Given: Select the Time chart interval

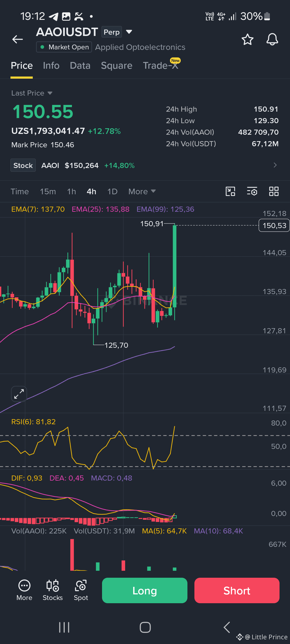Looking at the screenshot, I should pyautogui.click(x=20, y=191).
